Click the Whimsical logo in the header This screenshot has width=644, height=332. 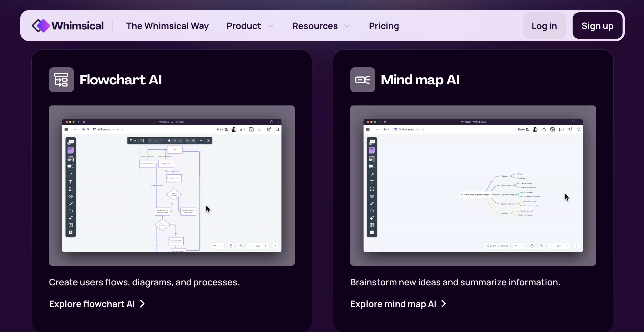(x=68, y=26)
